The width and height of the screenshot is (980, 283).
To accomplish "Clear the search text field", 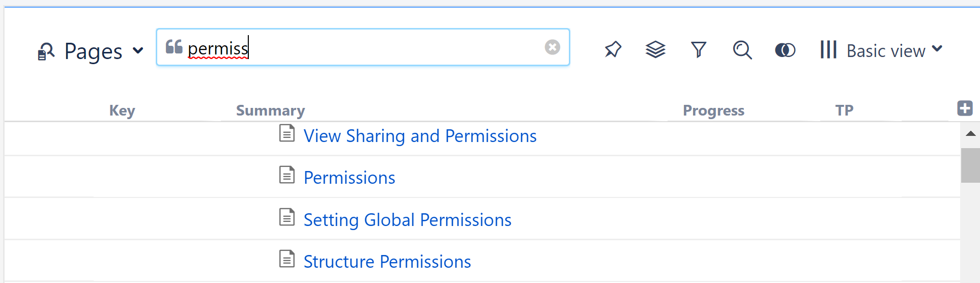I will pyautogui.click(x=552, y=47).
